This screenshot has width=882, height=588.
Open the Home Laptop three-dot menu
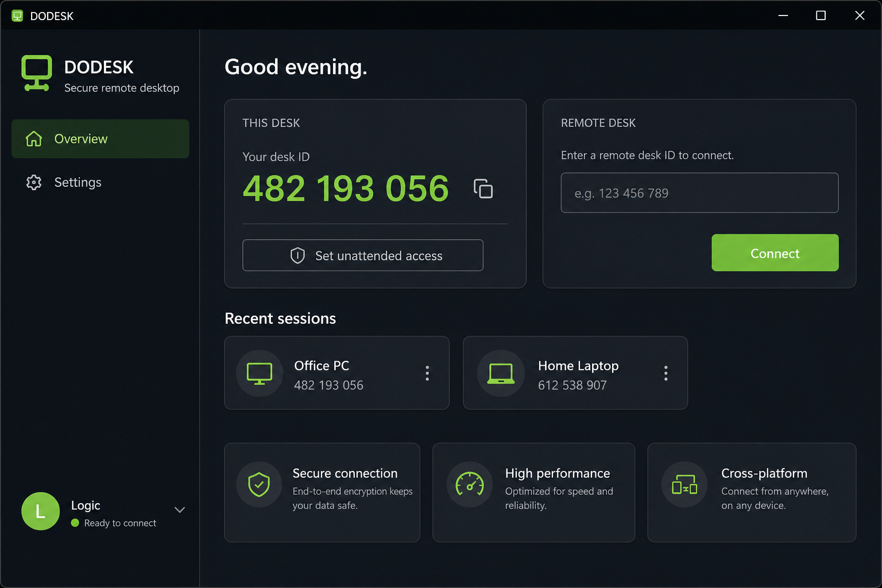(666, 373)
